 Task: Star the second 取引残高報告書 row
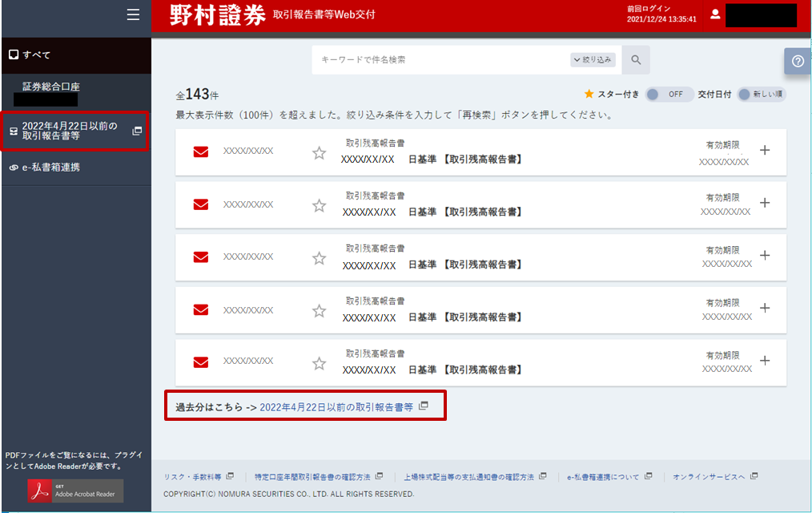(319, 206)
